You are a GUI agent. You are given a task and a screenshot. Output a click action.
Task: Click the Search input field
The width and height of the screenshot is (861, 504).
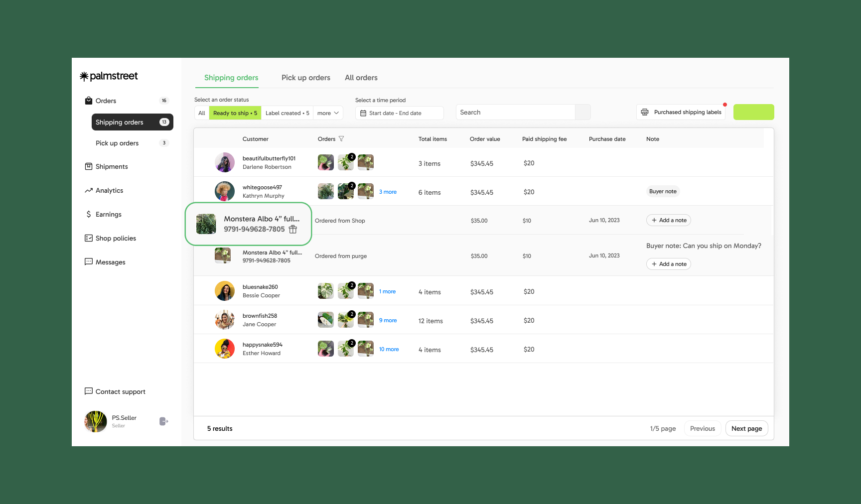[x=515, y=113]
